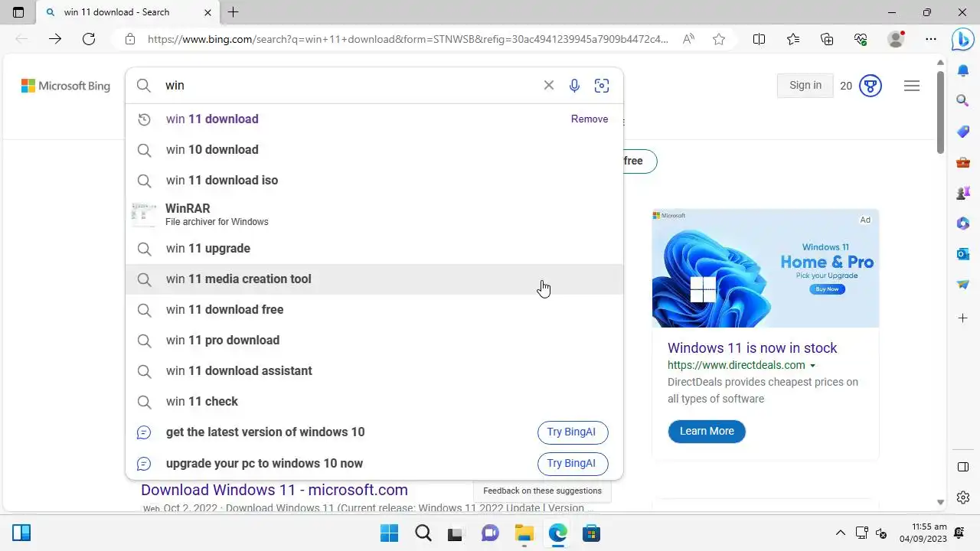Open sidebar settings gear
Viewport: 980px width, 551px height.
[x=963, y=497]
